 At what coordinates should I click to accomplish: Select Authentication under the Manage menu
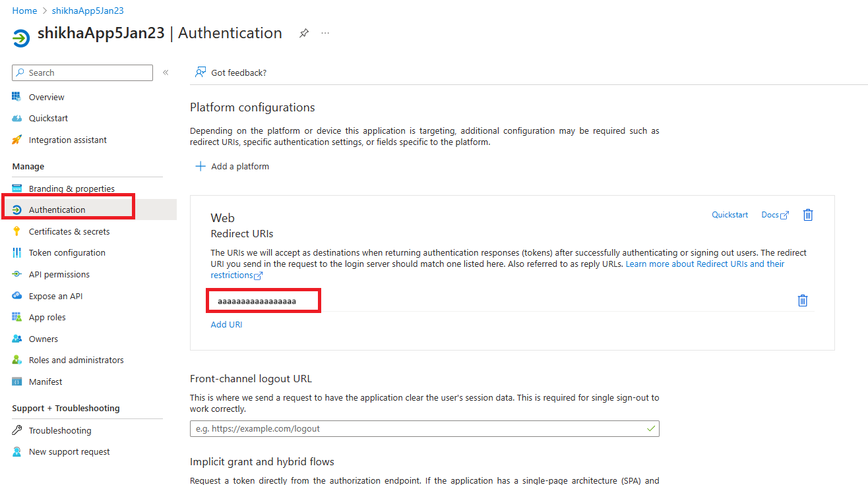[58, 210]
